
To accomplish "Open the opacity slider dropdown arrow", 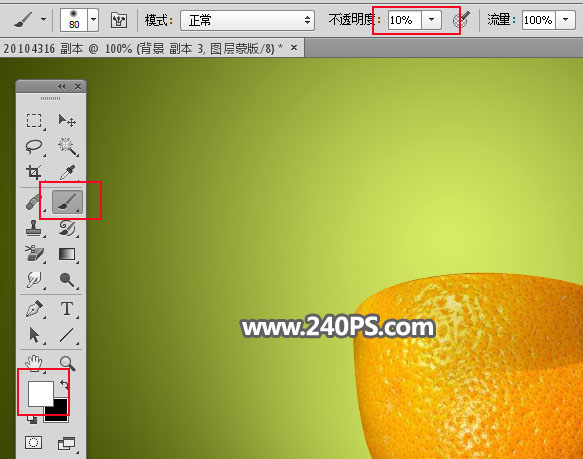I will (431, 20).
